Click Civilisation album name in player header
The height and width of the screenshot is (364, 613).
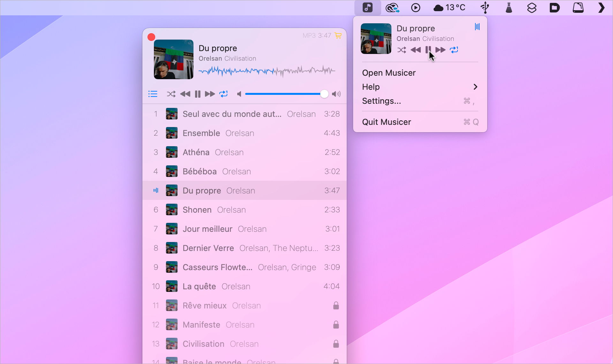click(240, 58)
